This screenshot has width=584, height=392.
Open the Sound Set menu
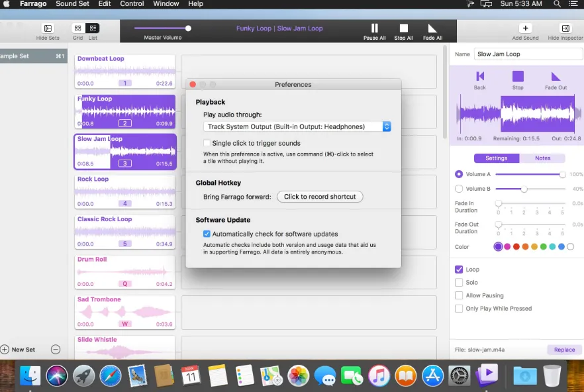[72, 4]
